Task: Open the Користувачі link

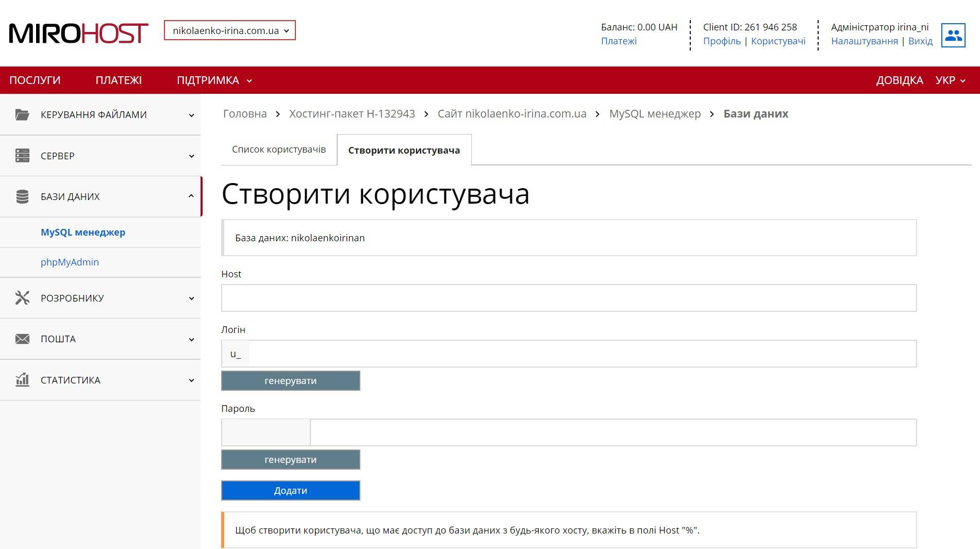Action: 778,41
